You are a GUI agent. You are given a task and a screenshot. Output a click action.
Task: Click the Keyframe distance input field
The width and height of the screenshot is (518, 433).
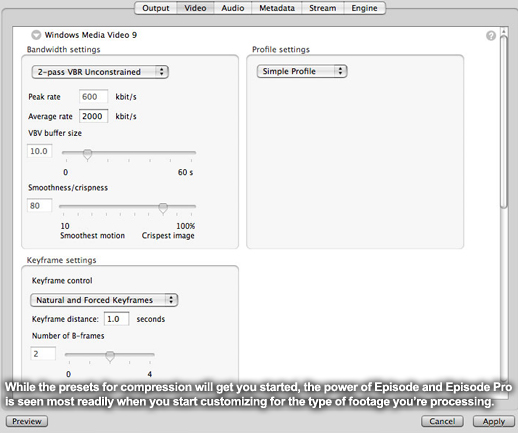[116, 319]
